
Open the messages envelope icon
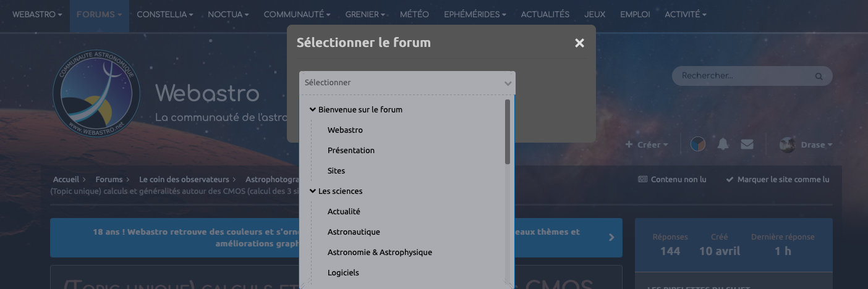[x=747, y=144]
